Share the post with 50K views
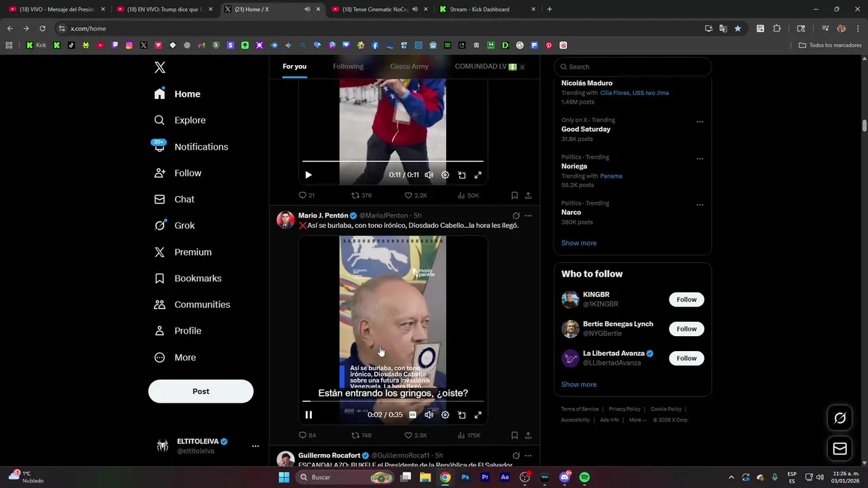 (x=528, y=195)
